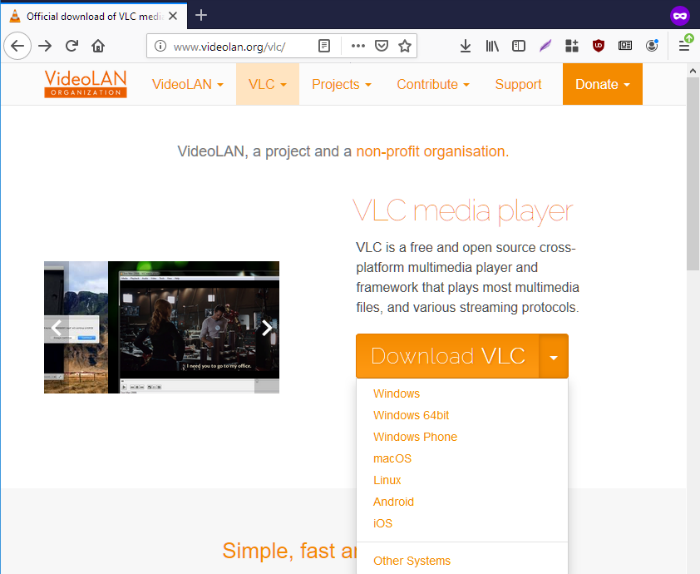Click the Download VLC button

coord(448,357)
